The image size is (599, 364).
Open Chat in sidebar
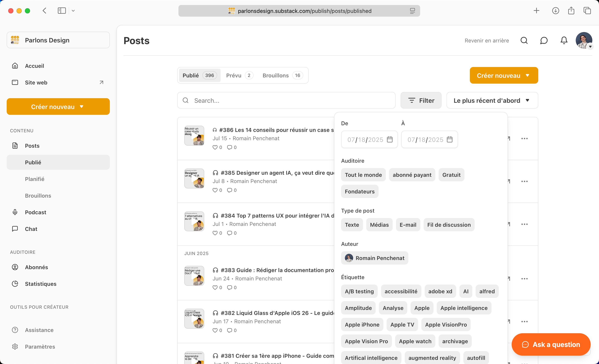[58, 229]
